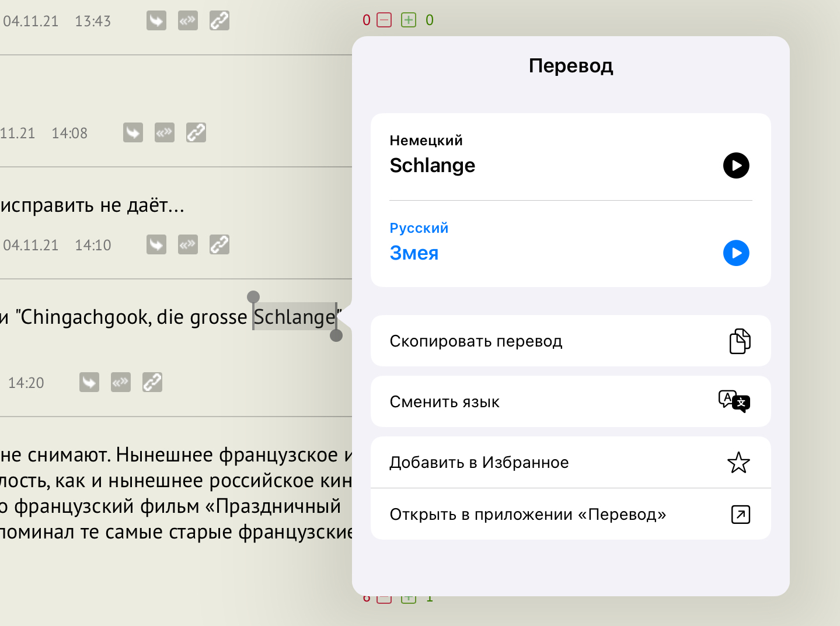Hit reply arrow icon on 14:10 post
The image size is (840, 626).
pos(156,245)
